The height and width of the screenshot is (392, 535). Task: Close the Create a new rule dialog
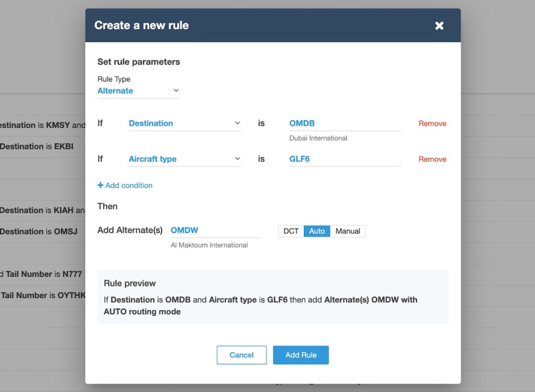point(439,26)
